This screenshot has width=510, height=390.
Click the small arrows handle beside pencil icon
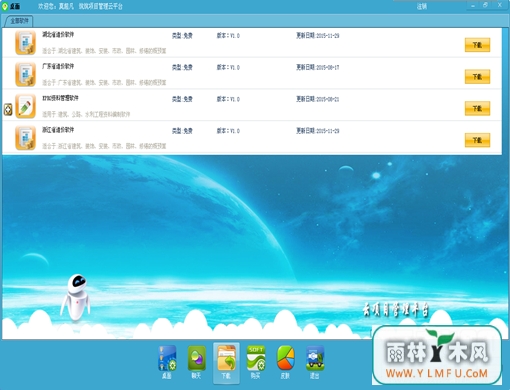(8, 110)
